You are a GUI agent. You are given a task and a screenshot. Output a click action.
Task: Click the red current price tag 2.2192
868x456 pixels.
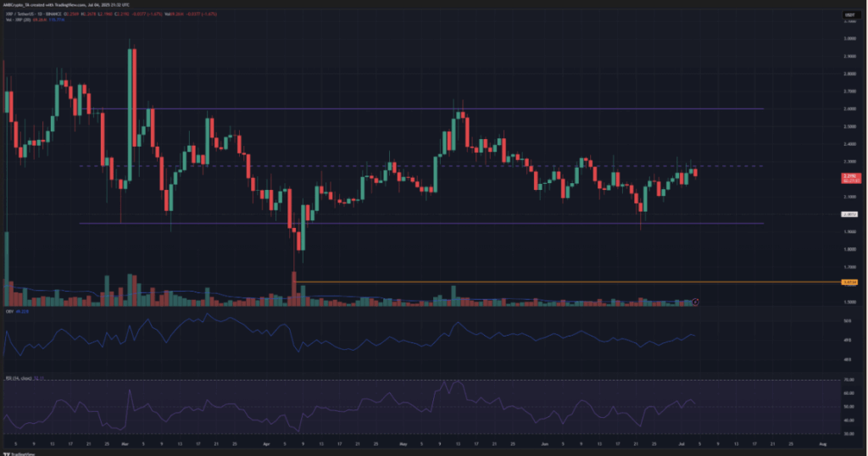pos(850,178)
